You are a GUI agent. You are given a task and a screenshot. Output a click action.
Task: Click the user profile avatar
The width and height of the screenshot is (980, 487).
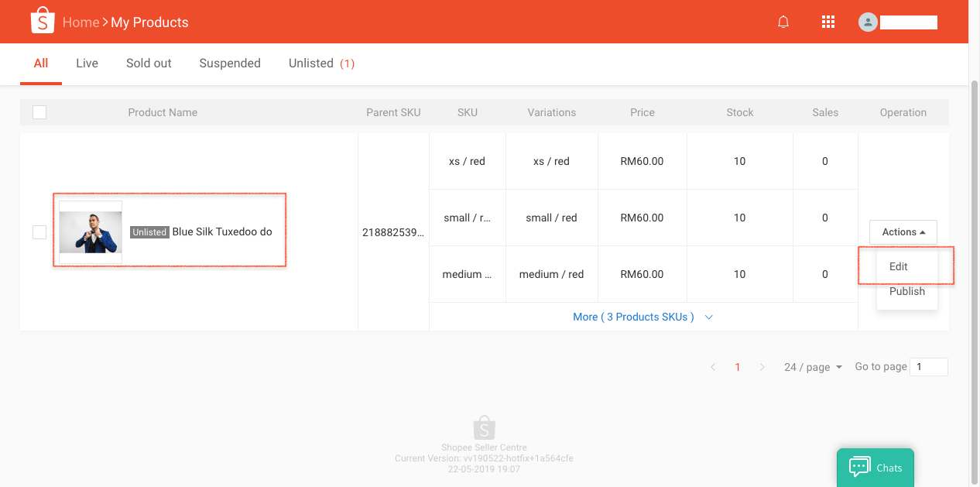(868, 22)
